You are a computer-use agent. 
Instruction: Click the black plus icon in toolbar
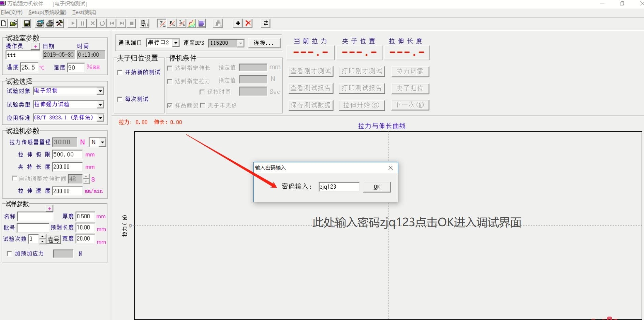[x=238, y=24]
